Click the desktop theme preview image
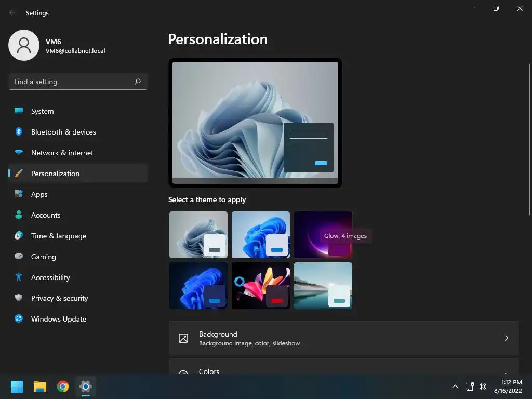 (x=255, y=123)
